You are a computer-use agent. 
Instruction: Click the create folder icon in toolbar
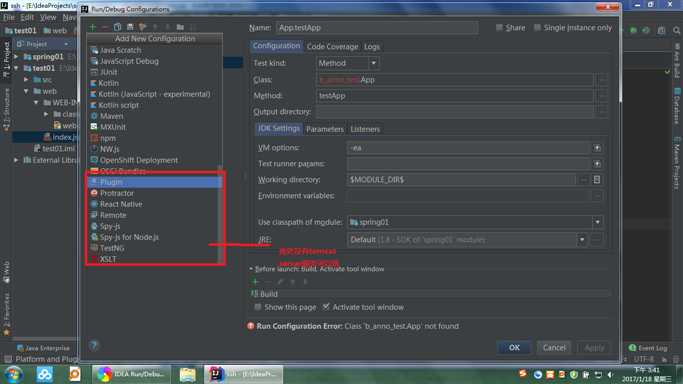180,27
